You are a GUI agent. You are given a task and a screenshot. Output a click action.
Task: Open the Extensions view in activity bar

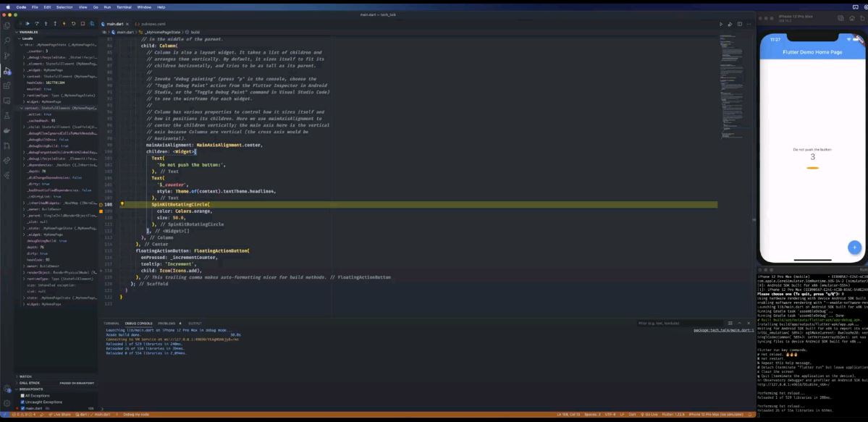[7, 86]
